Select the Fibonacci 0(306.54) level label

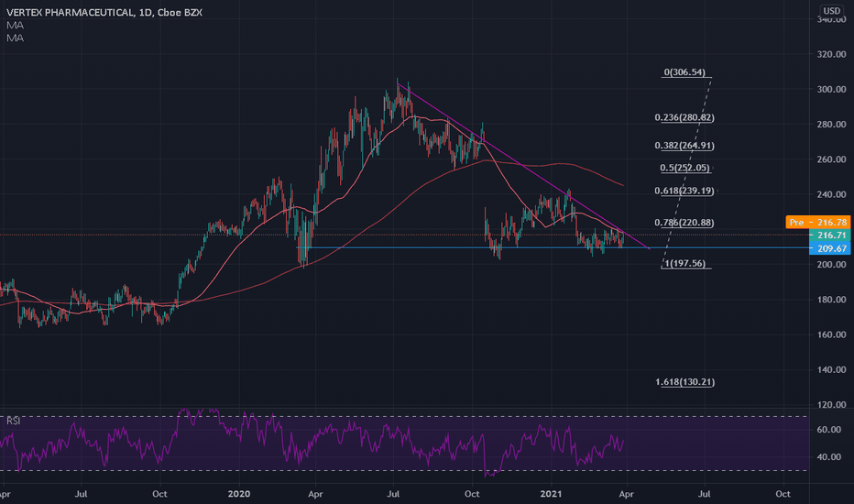tap(684, 71)
